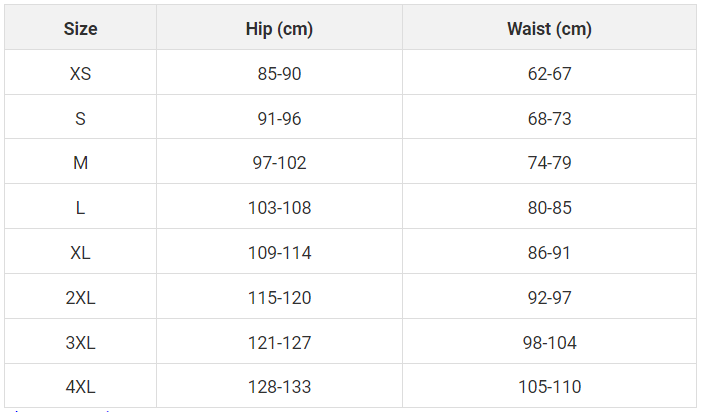The image size is (701, 412).
Task: Click the 109-114 hip measurement cell
Action: coord(279,251)
